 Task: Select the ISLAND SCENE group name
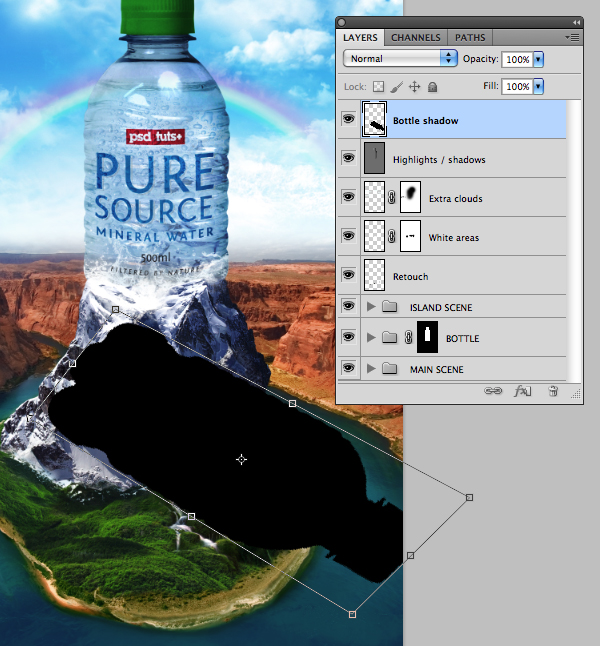point(441,307)
